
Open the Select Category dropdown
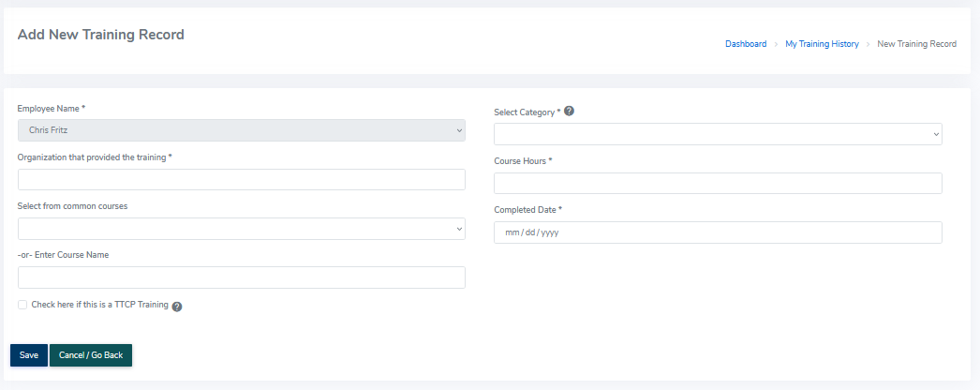tap(718, 134)
